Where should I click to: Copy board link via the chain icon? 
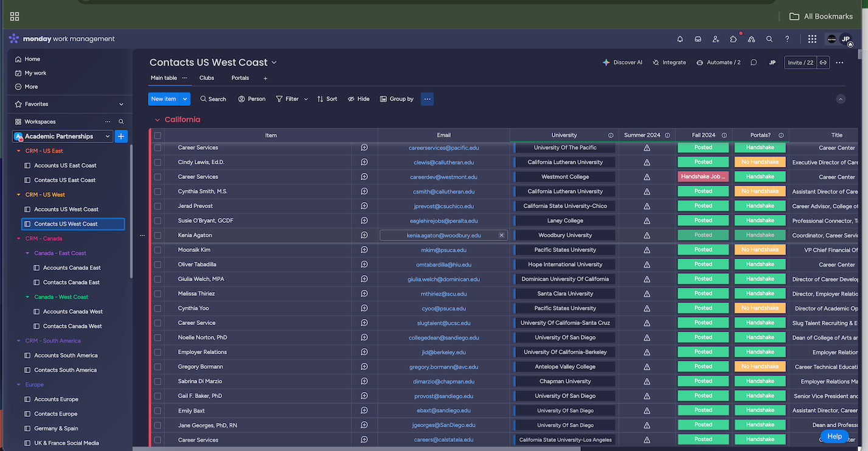click(823, 63)
